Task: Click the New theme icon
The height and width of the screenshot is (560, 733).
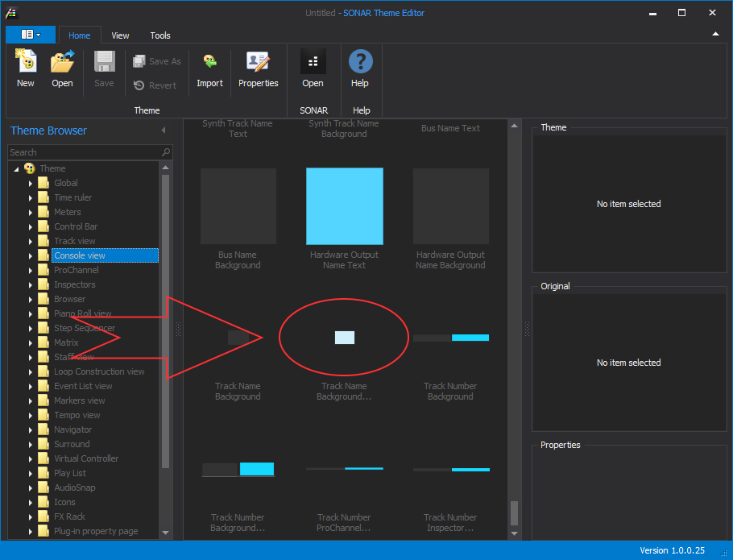Action: click(26, 62)
